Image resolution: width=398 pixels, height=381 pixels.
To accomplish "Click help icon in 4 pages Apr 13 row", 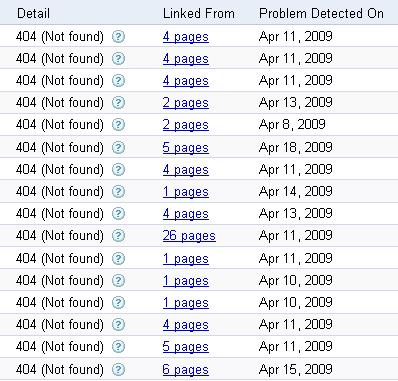I will (118, 214).
